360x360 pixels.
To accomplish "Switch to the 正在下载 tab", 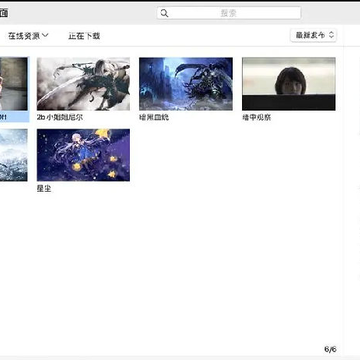I will pos(84,36).
